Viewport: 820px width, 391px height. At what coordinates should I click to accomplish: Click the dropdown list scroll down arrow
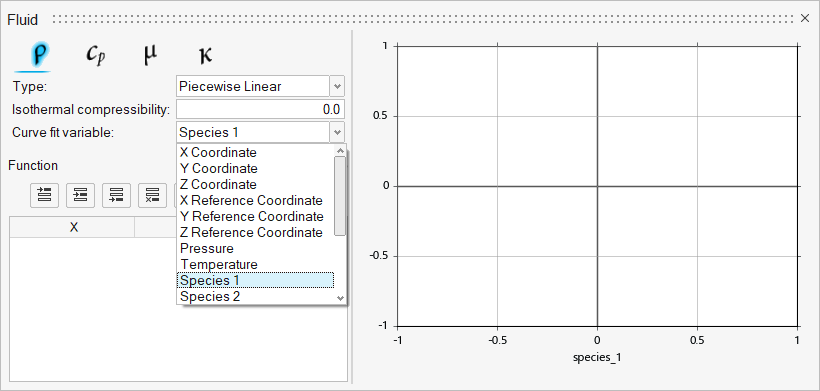coord(340,298)
